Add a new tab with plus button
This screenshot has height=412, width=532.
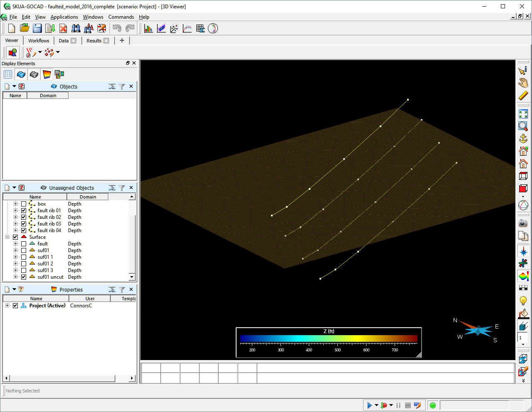coord(122,40)
